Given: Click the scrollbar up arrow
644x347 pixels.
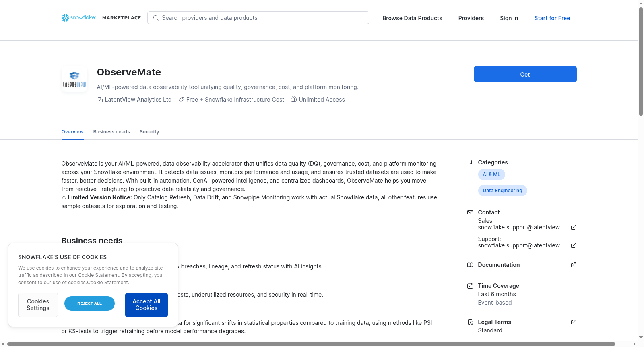Looking at the screenshot, I should (x=641, y=3).
